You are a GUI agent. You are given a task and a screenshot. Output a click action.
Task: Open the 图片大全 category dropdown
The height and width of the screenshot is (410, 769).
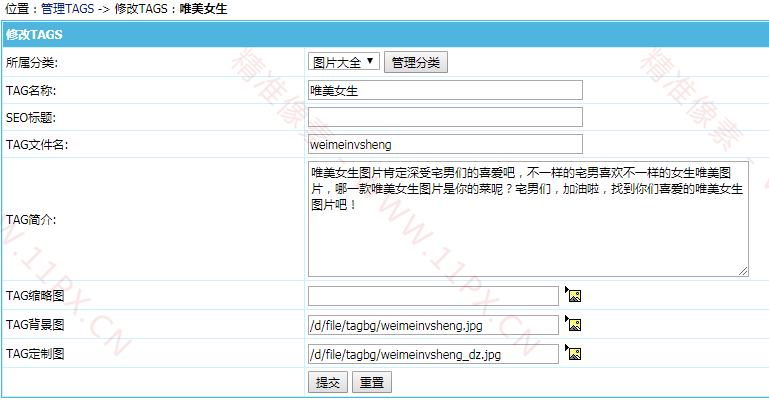pyautogui.click(x=344, y=62)
